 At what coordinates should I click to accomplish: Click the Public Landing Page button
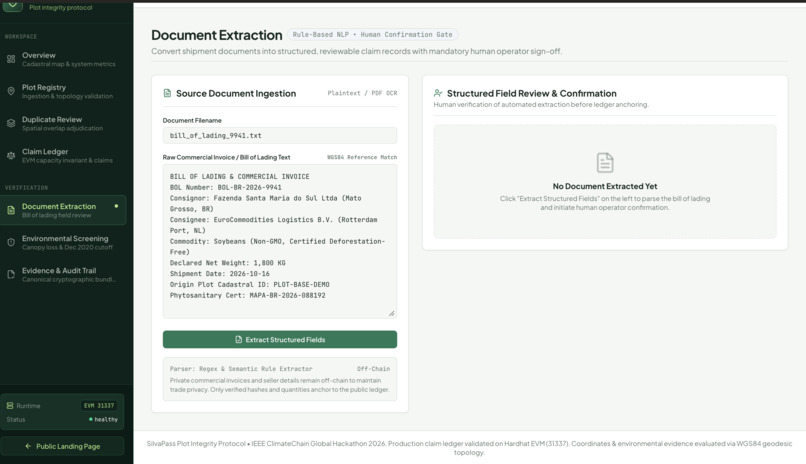click(x=62, y=446)
